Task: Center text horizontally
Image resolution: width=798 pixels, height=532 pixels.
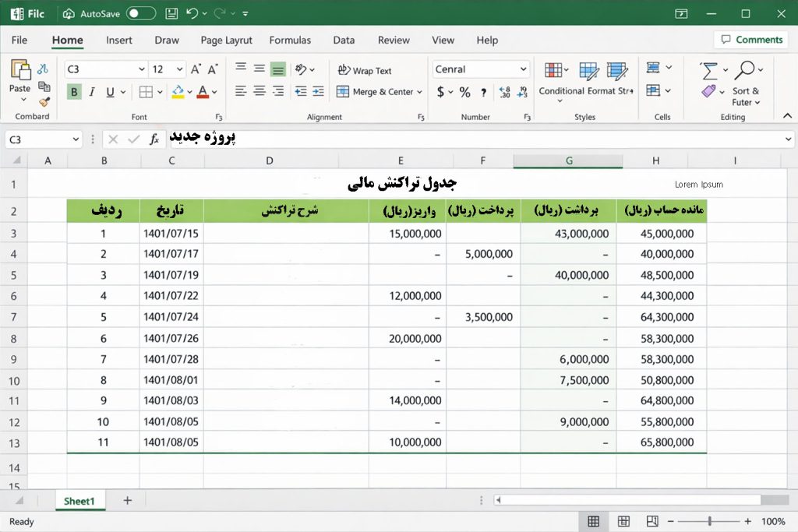Action: click(260, 91)
